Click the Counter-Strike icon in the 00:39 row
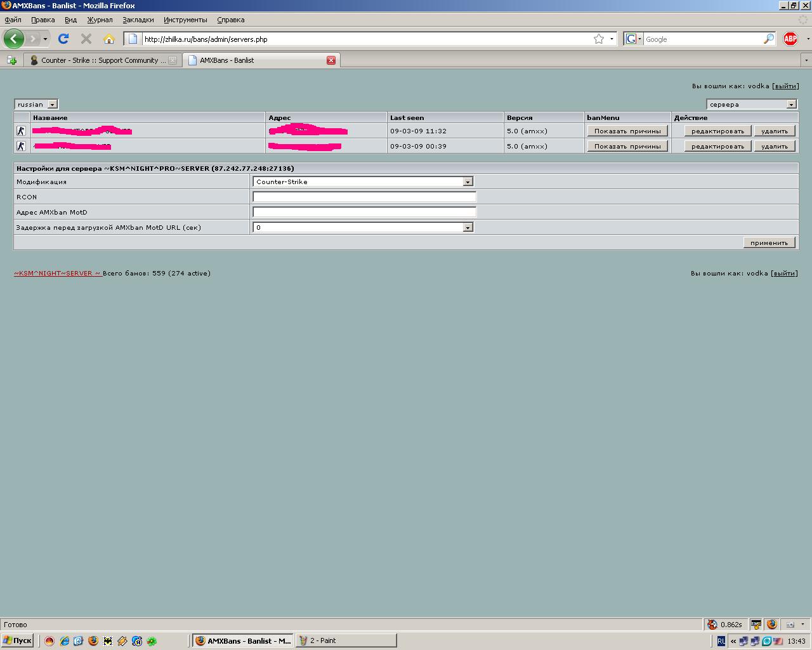This screenshot has width=812, height=650. click(x=21, y=146)
